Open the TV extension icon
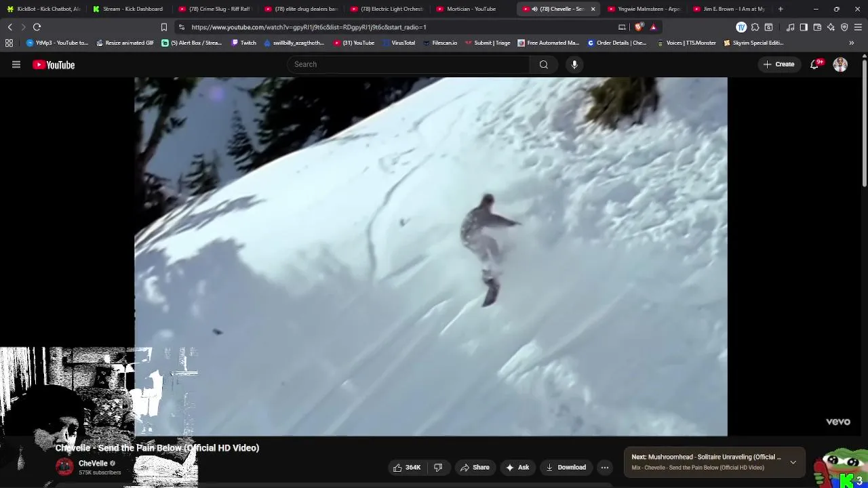The image size is (868, 488). pos(741,27)
